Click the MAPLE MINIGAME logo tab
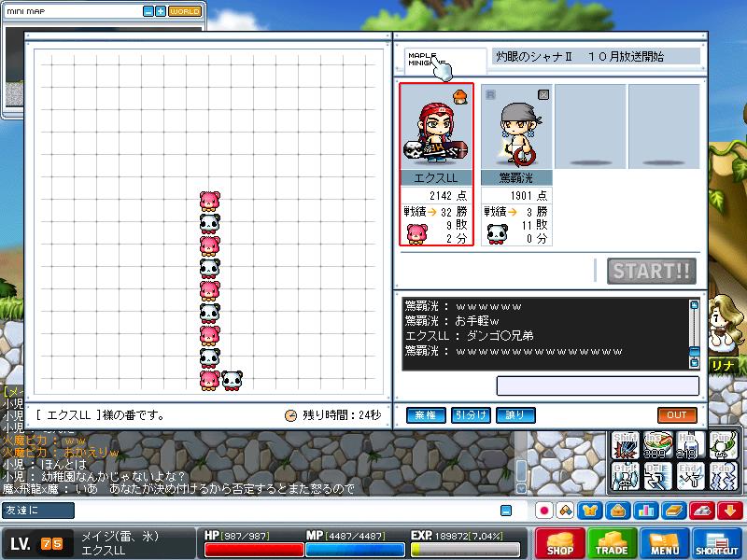747x560 pixels. (444, 61)
